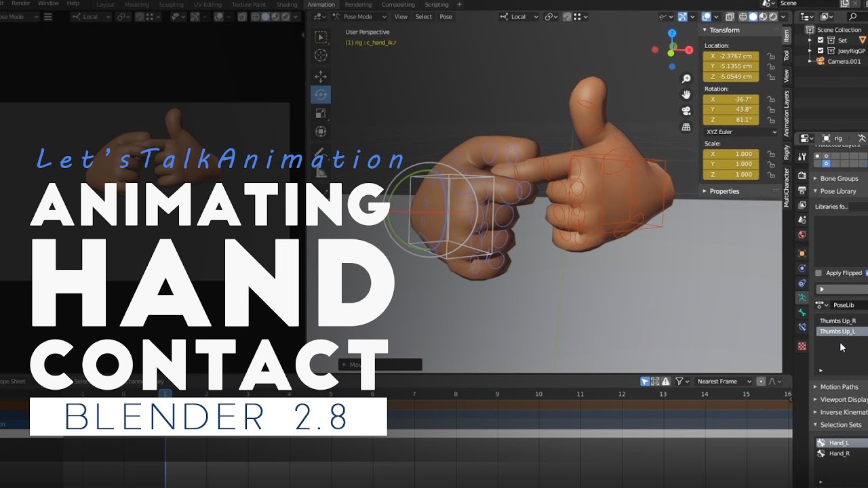Toggle lock on Location X
The height and width of the screenshot is (488, 868).
coord(770,56)
